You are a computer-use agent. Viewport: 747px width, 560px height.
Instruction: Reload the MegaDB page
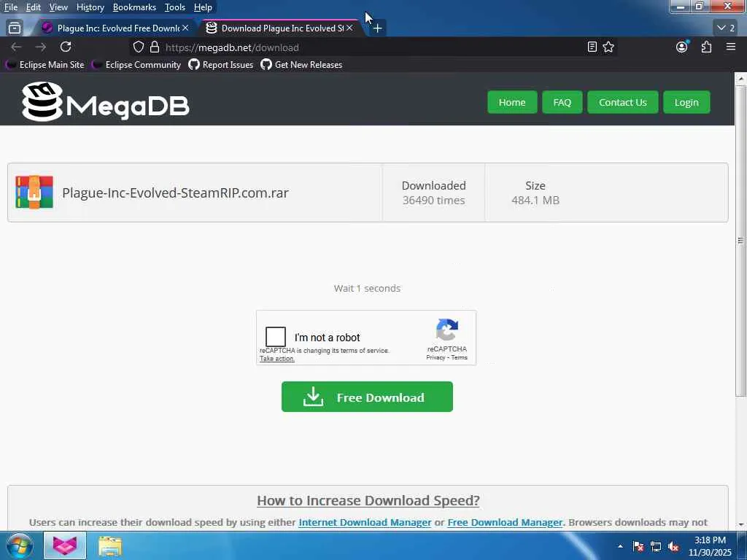pos(66,47)
